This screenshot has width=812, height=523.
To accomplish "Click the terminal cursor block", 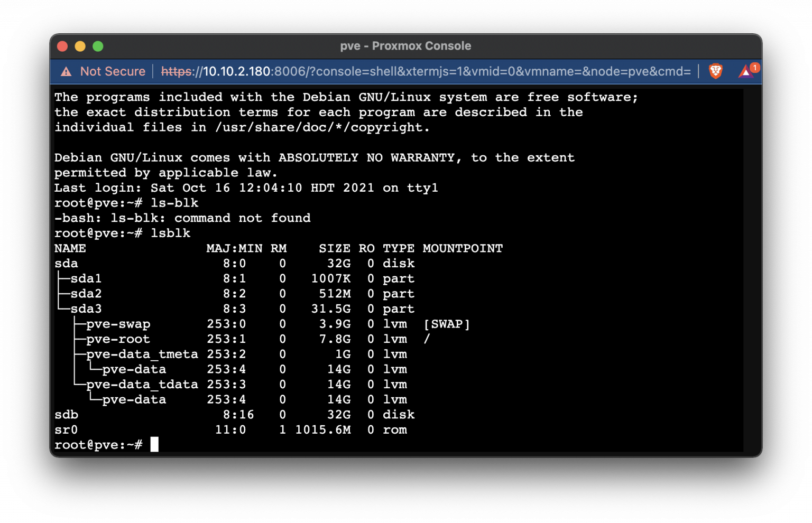I will click(x=155, y=444).
